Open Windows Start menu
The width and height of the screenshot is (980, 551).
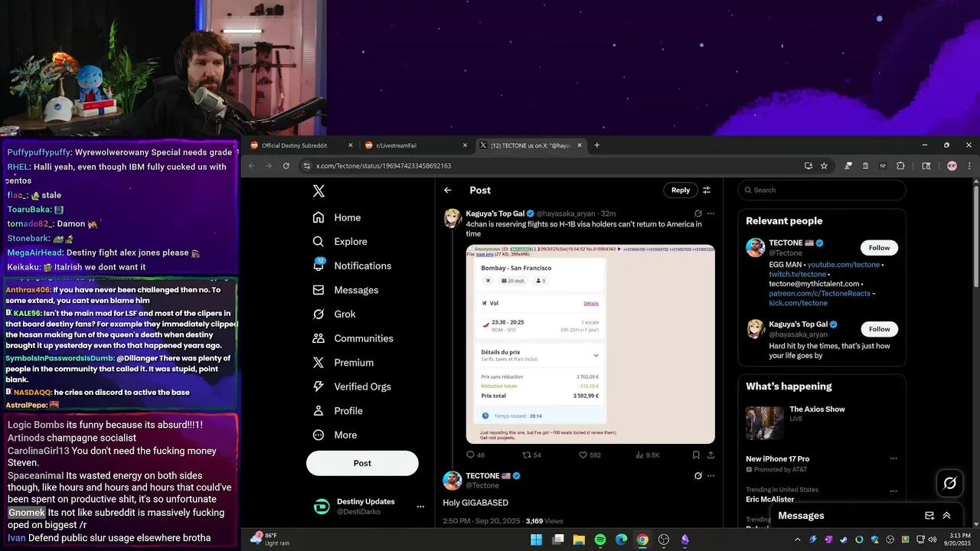tap(537, 540)
